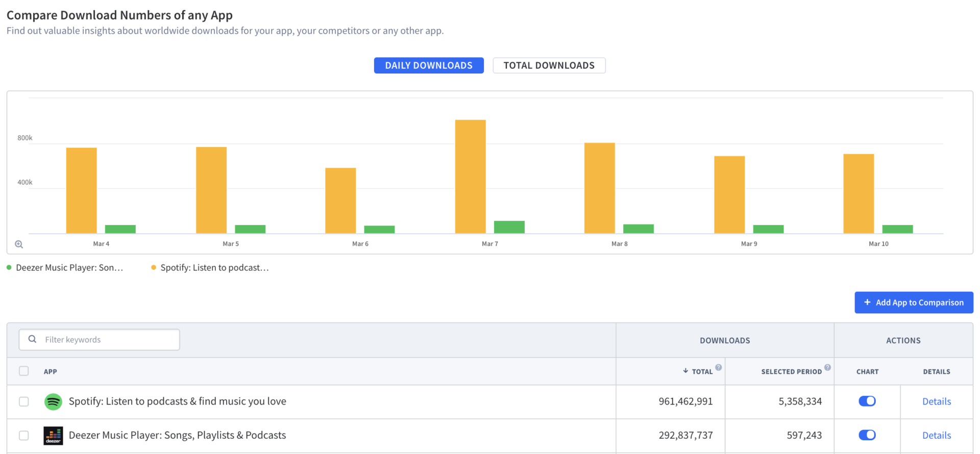Click Add App to Comparison button
Viewport: 980px width, 454px height.
click(914, 302)
